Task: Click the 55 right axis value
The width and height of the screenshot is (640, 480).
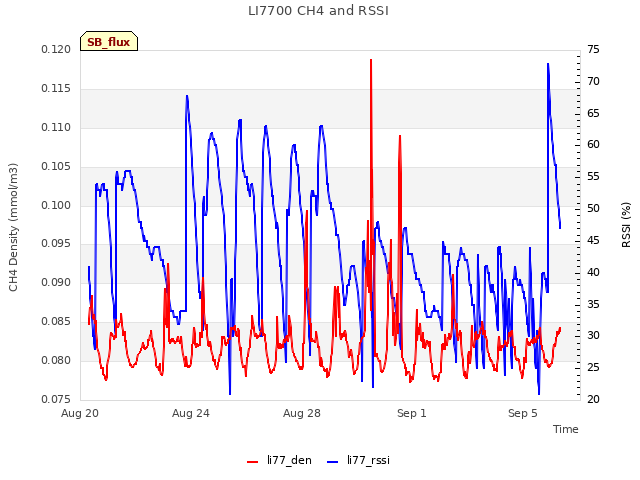Action: [593, 177]
